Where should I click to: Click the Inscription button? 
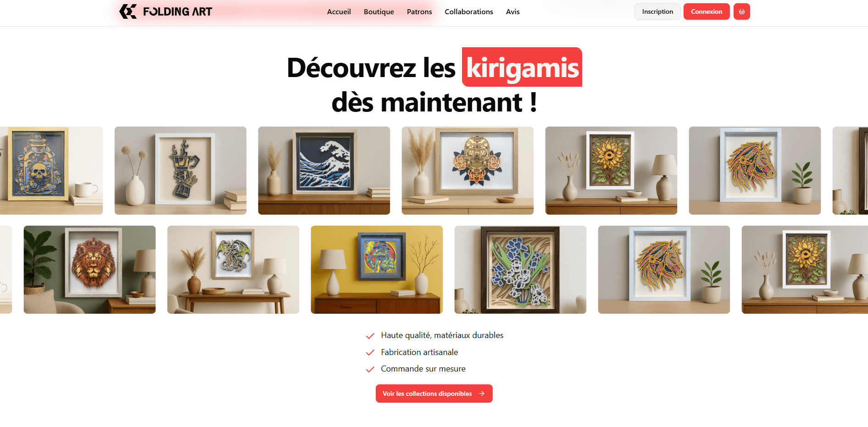[x=657, y=11]
